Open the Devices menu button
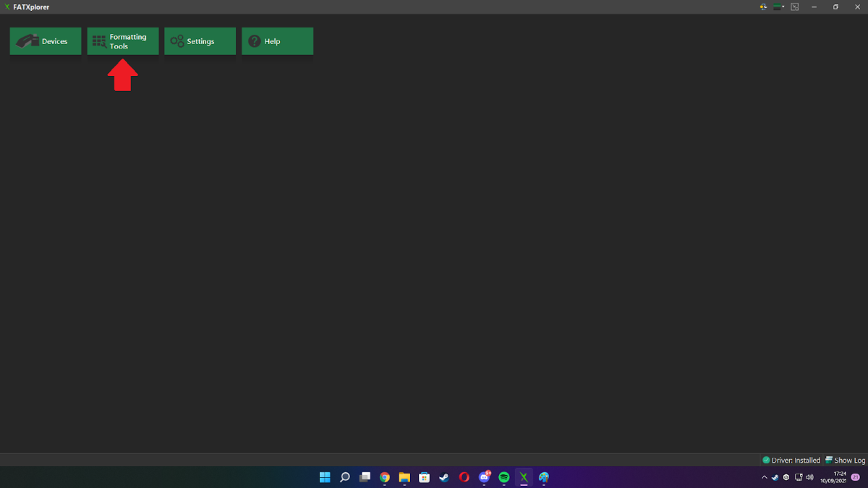This screenshot has width=868, height=488. tap(46, 41)
